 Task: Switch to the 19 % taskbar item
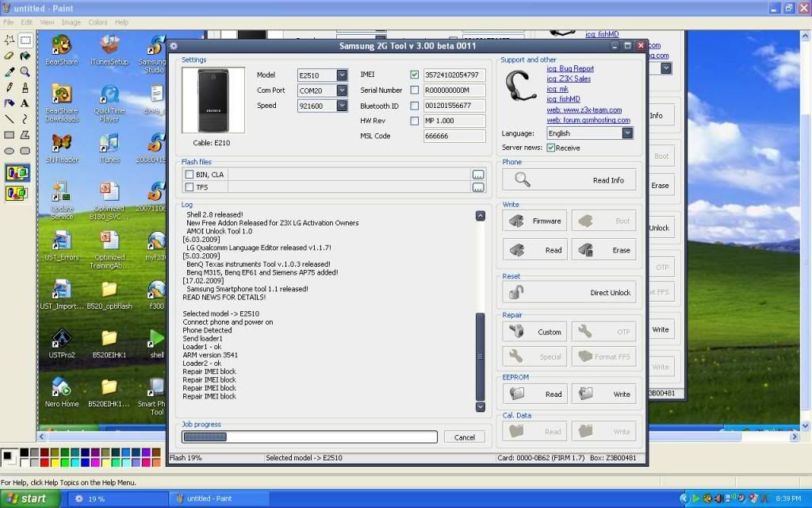click(118, 498)
